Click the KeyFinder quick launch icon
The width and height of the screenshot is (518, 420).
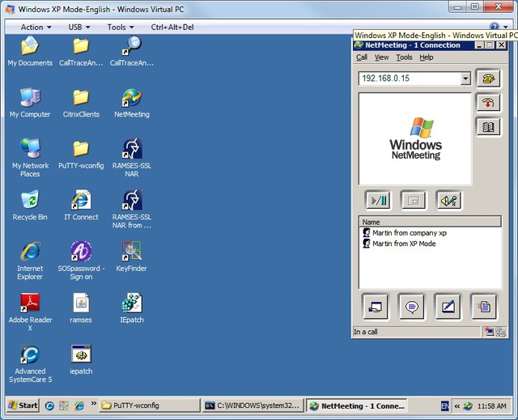point(64,405)
